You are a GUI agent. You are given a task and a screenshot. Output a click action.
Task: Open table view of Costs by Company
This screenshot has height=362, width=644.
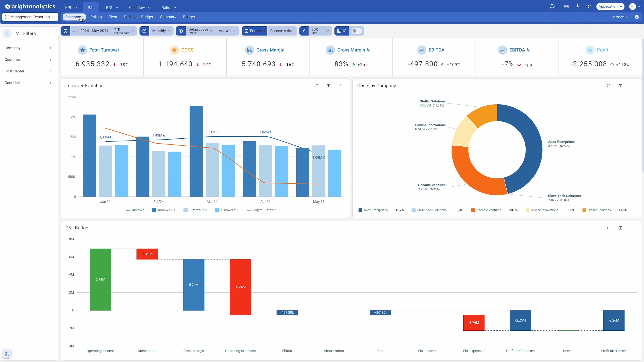coord(620,86)
